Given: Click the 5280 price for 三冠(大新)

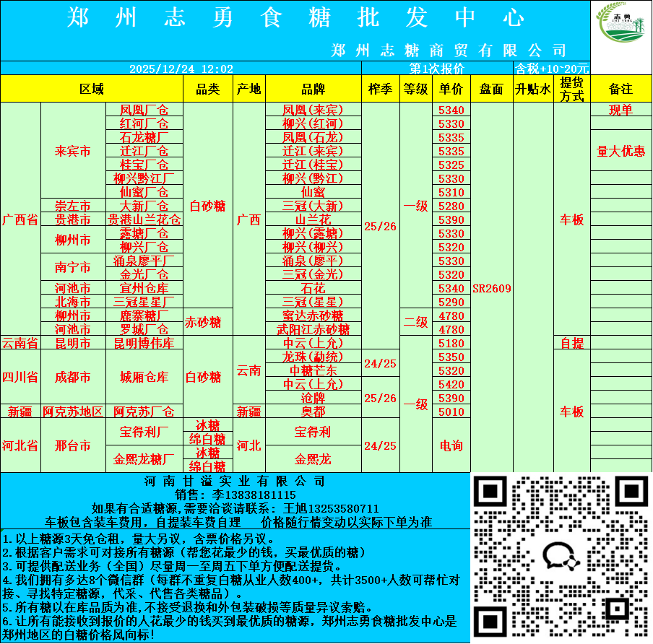Looking at the screenshot, I should (x=451, y=206).
